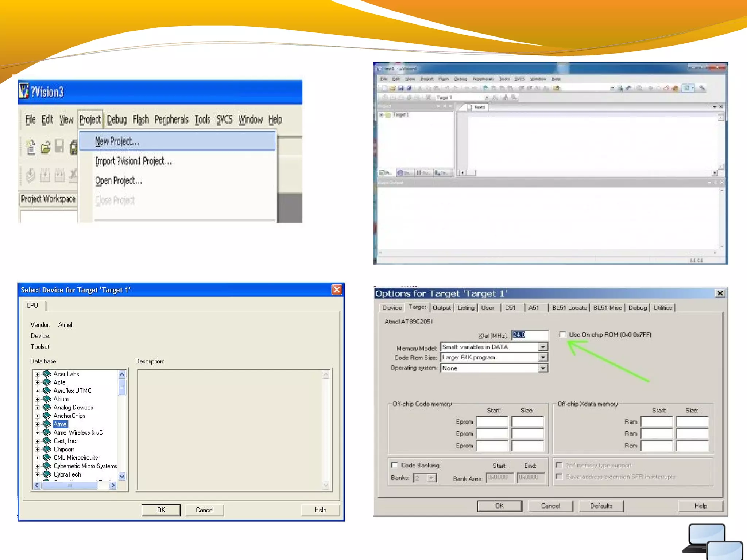The height and width of the screenshot is (560, 747).
Task: Switch to the BL51 Locate tab
Action: pos(569,307)
